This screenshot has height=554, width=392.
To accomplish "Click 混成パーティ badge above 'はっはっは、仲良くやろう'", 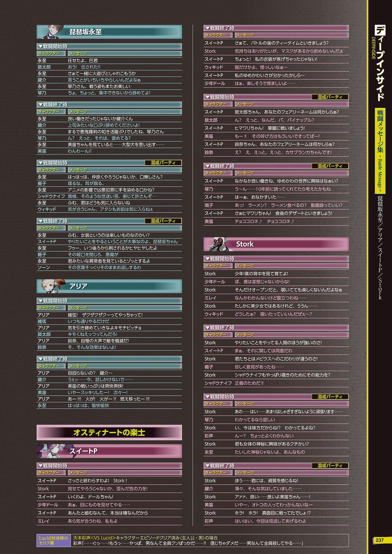I will [163, 163].
